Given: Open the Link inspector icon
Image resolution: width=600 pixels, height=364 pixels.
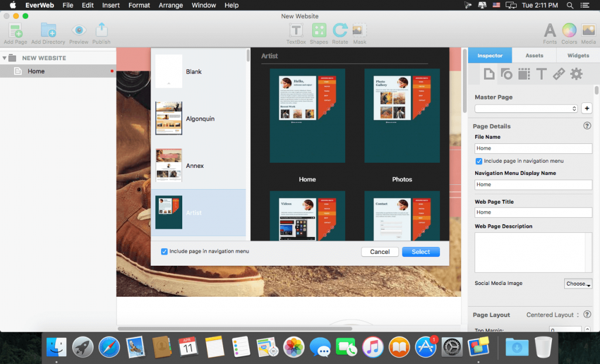Looking at the screenshot, I should pyautogui.click(x=558, y=74).
